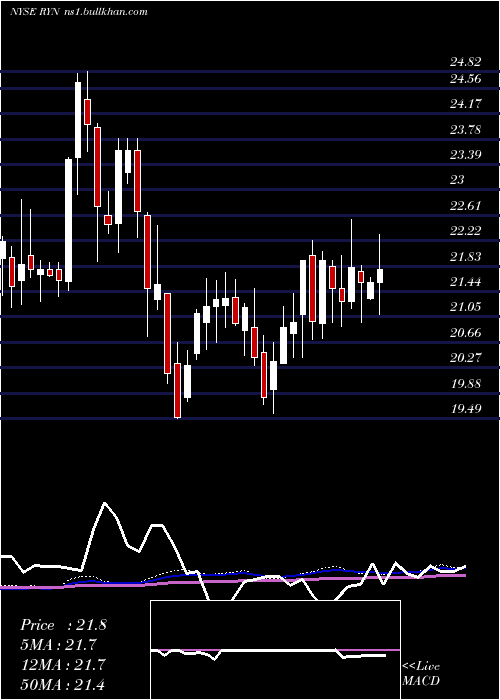Click the Price : 21.8 readout
The image size is (500, 700).
point(63,625)
